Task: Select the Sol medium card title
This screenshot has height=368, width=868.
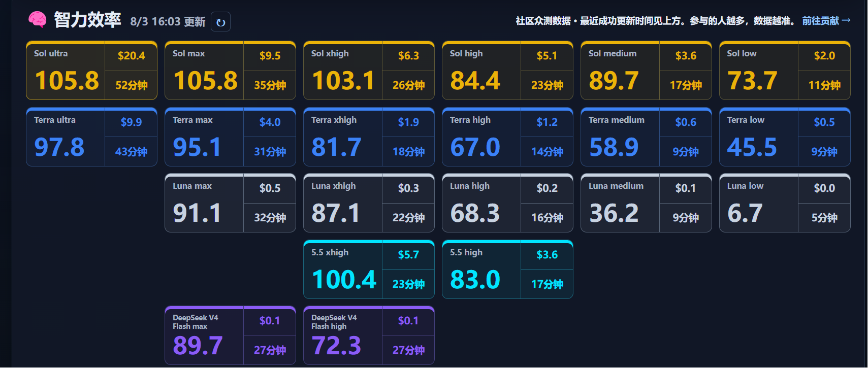Action: tap(613, 53)
